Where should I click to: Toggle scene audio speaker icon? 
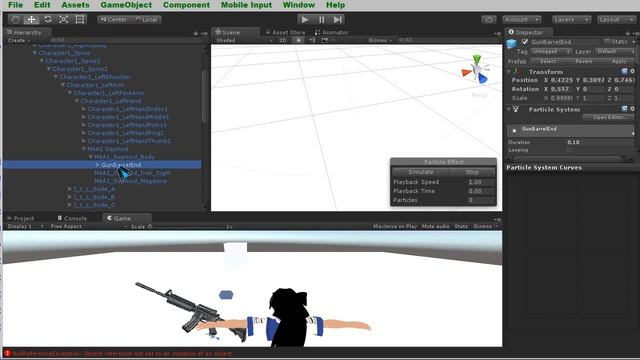coord(312,40)
